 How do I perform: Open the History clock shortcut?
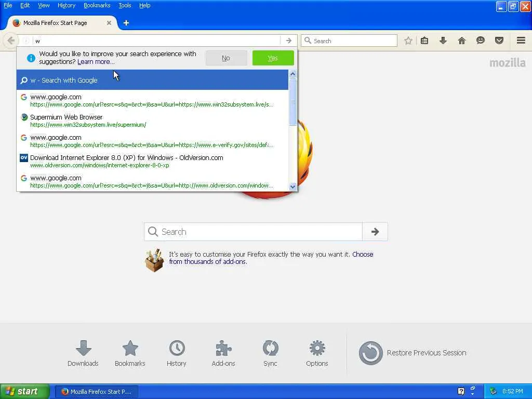point(177,353)
